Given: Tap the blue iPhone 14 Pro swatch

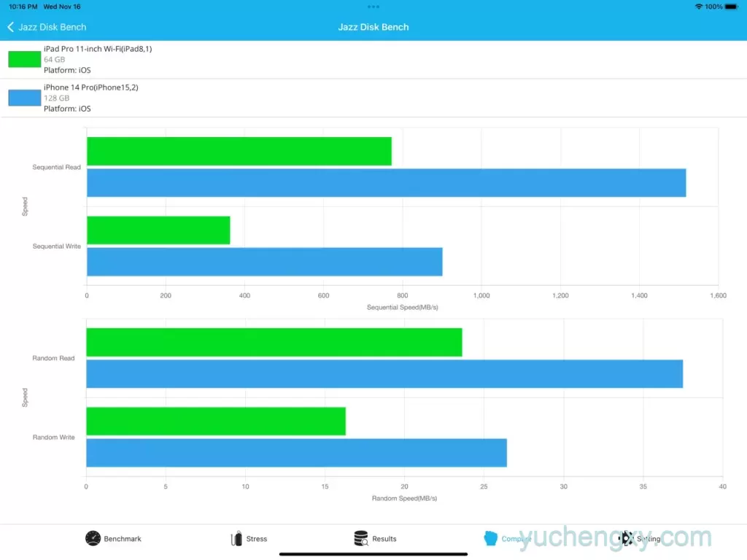Looking at the screenshot, I should [25, 98].
